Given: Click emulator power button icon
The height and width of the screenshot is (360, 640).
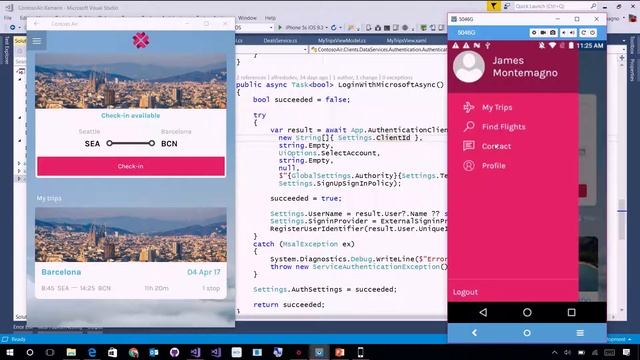Looking at the screenshot, I should (x=593, y=33).
